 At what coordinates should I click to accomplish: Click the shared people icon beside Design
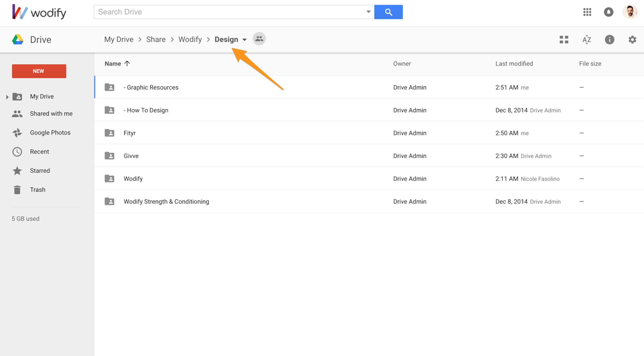(259, 39)
